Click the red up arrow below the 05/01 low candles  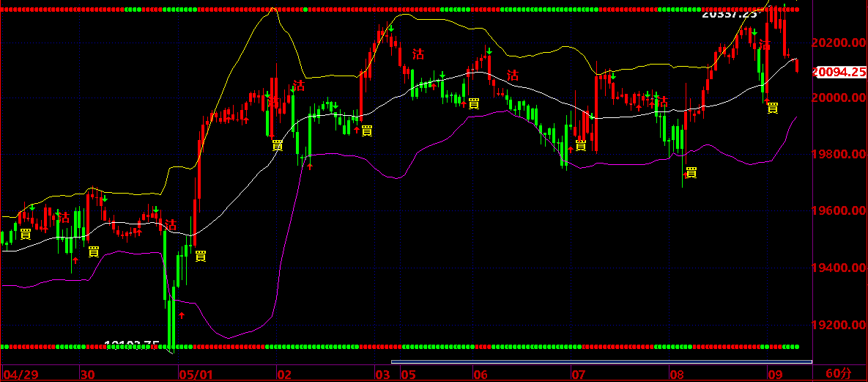tap(182, 315)
